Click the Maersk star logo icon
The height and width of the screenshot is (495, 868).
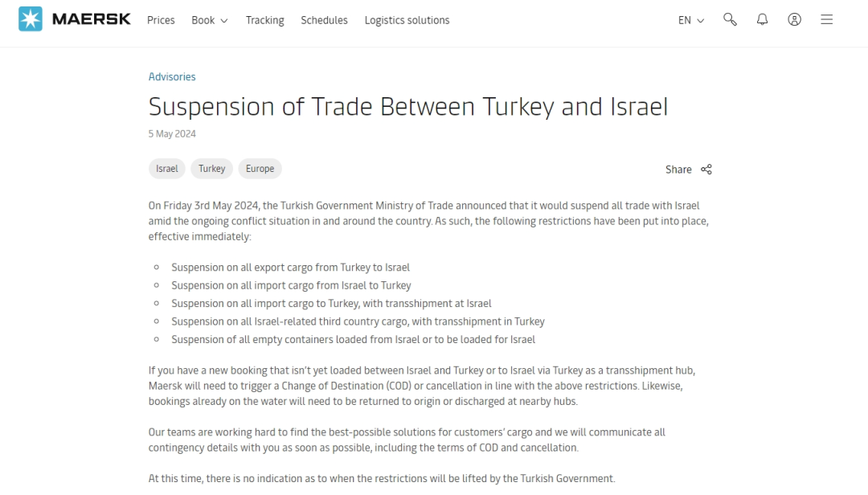[31, 19]
